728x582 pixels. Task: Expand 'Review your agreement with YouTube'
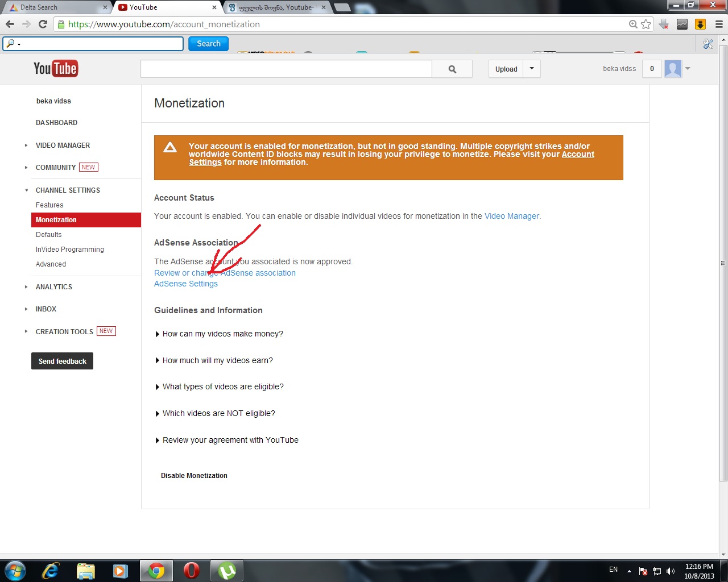(x=226, y=440)
